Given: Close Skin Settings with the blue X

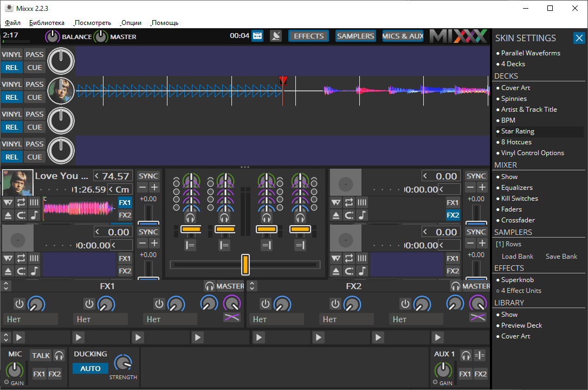Looking at the screenshot, I should (579, 38).
